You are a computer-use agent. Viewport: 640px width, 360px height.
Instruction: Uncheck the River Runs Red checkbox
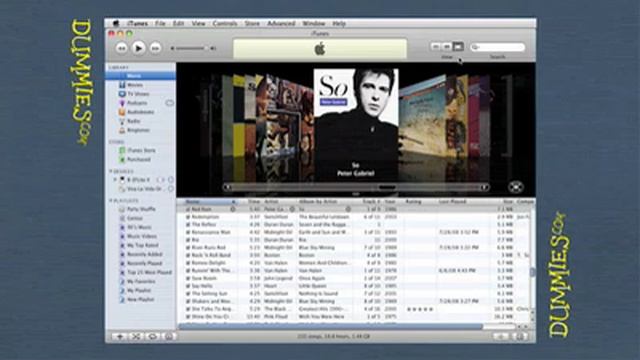click(188, 248)
